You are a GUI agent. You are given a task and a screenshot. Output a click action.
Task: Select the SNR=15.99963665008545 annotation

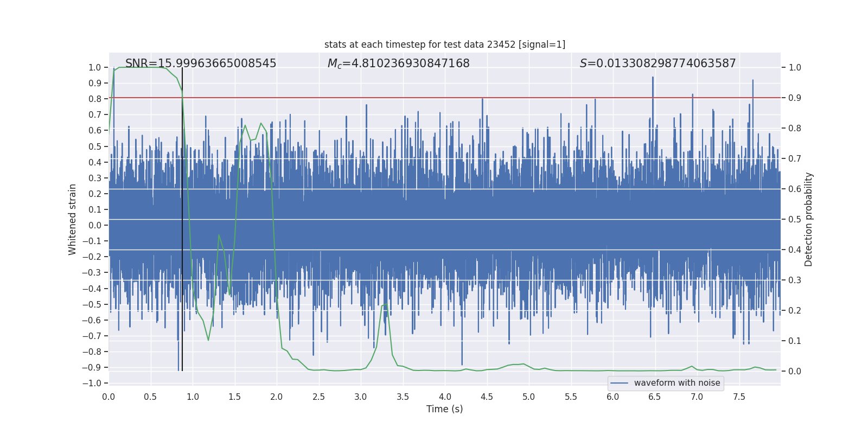pyautogui.click(x=201, y=63)
